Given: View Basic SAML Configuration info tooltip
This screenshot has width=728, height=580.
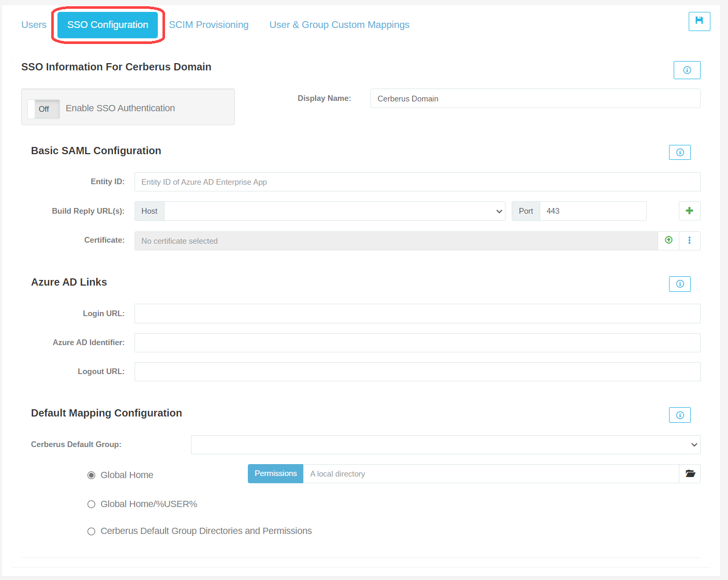Looking at the screenshot, I should click(679, 152).
